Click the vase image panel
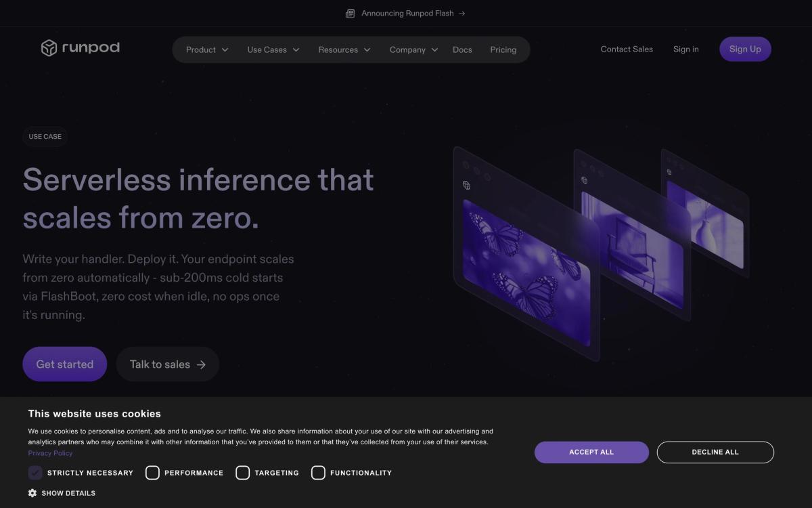Image resolution: width=812 pixels, height=508 pixels. [705, 224]
